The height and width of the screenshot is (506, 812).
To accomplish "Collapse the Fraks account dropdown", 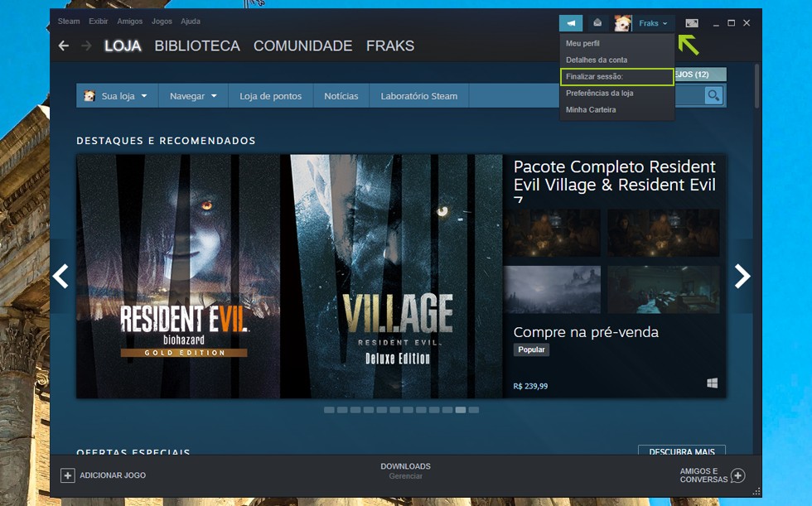I will (x=653, y=23).
